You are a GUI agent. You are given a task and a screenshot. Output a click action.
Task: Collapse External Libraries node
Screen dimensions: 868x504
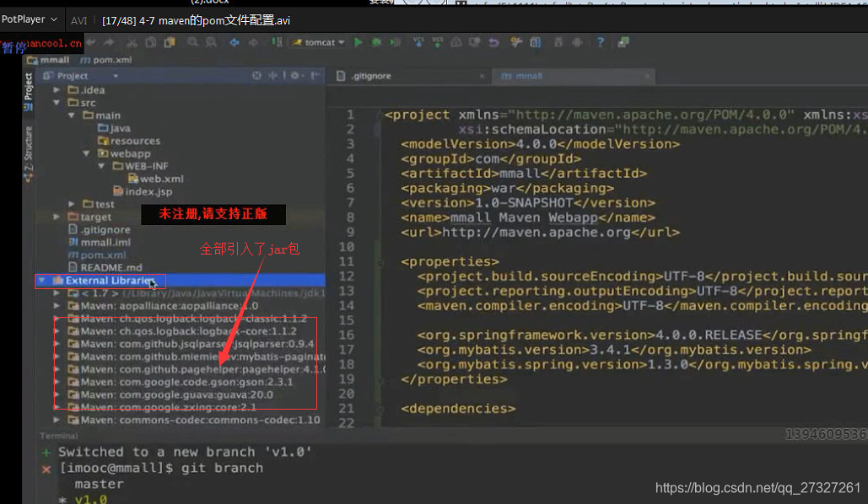click(42, 281)
